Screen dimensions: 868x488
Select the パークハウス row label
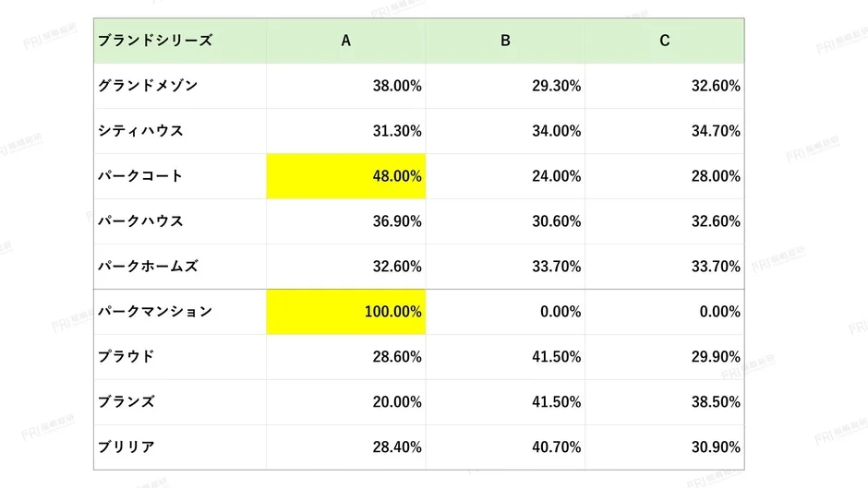pos(140,221)
